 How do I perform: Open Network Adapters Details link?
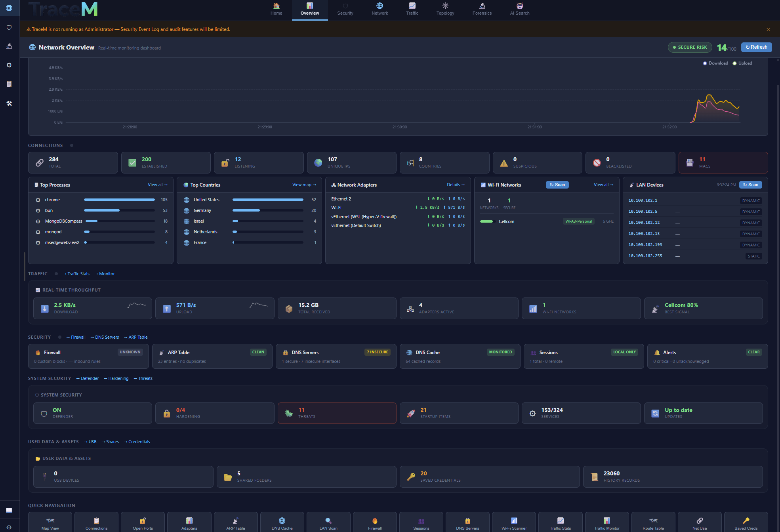click(456, 185)
